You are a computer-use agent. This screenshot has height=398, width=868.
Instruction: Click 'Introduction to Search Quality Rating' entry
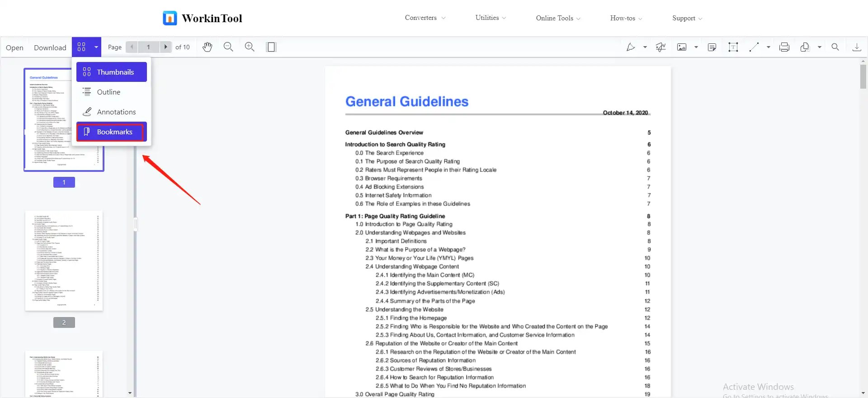(395, 144)
